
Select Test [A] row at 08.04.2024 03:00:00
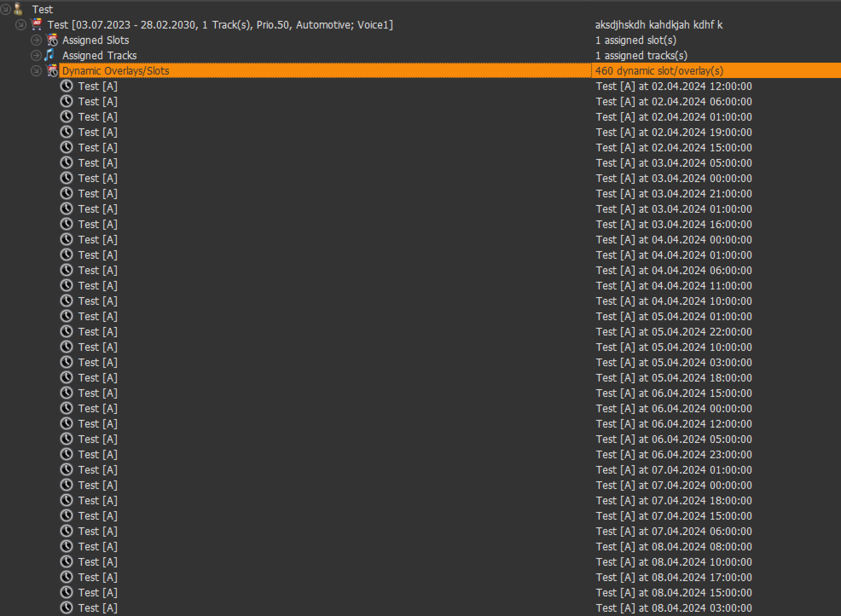coord(98,608)
